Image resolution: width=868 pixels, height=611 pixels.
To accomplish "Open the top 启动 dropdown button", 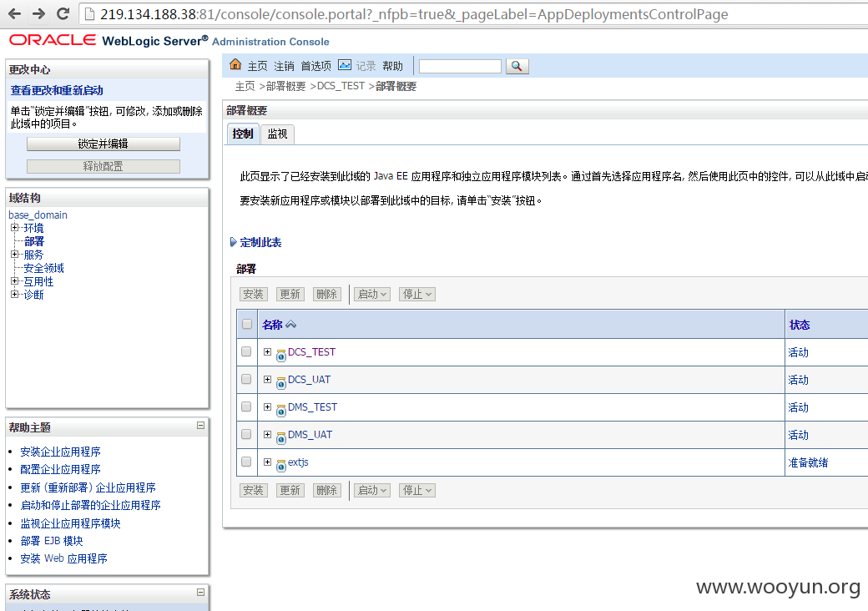I will tap(372, 294).
